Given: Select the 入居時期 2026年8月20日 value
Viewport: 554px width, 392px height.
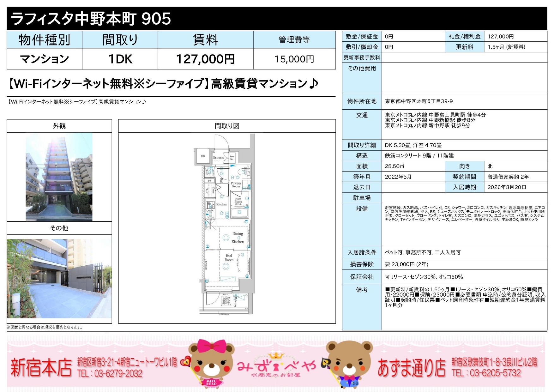Looking at the screenshot, I should click(x=507, y=187).
